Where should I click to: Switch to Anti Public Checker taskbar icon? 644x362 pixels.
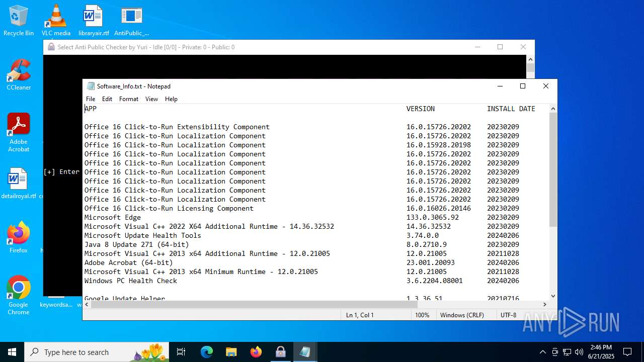pyautogui.click(x=281, y=352)
